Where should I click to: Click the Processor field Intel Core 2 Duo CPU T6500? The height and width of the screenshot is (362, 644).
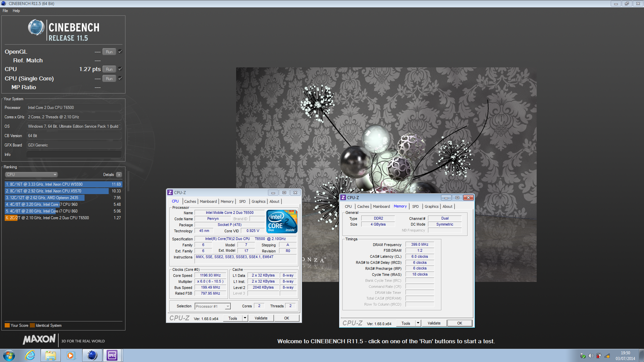pyautogui.click(x=74, y=108)
